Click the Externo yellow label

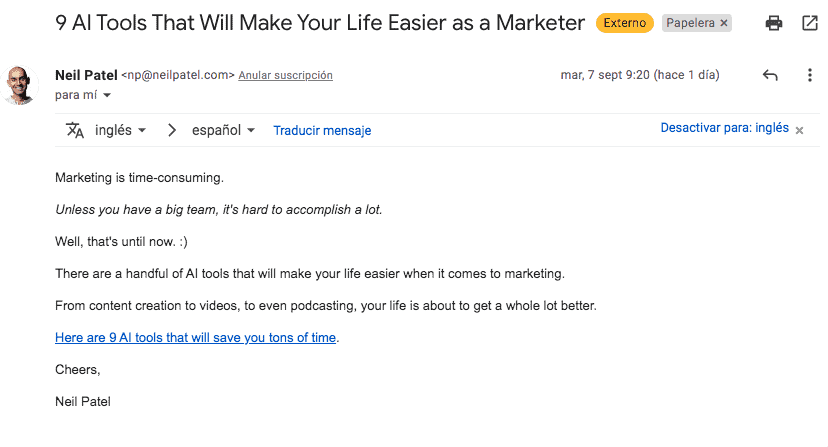pos(625,23)
